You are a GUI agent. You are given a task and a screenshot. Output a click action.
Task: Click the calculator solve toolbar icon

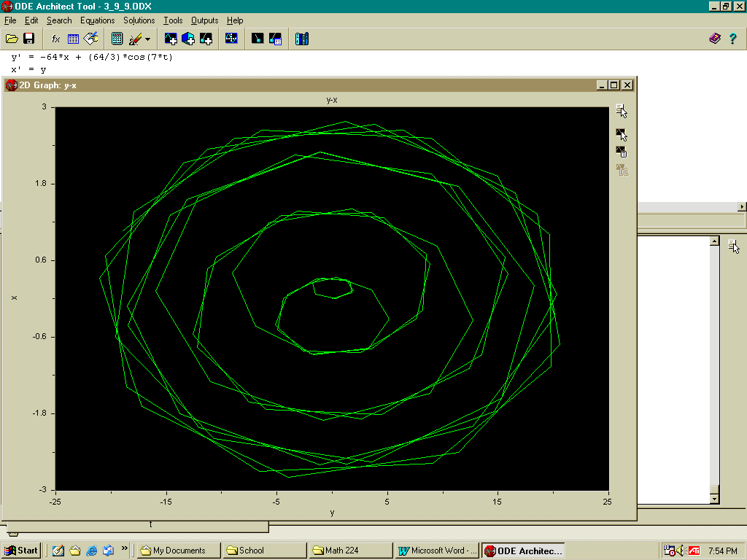click(117, 39)
